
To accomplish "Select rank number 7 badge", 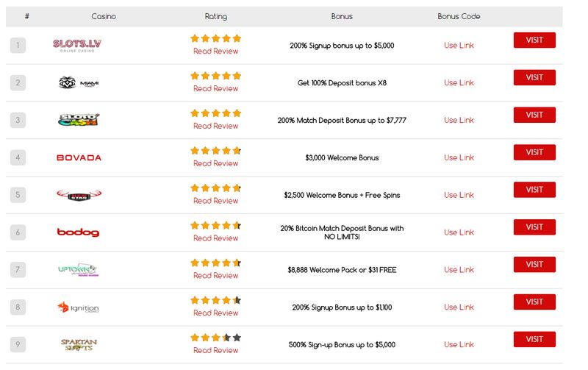I will click(x=18, y=269).
